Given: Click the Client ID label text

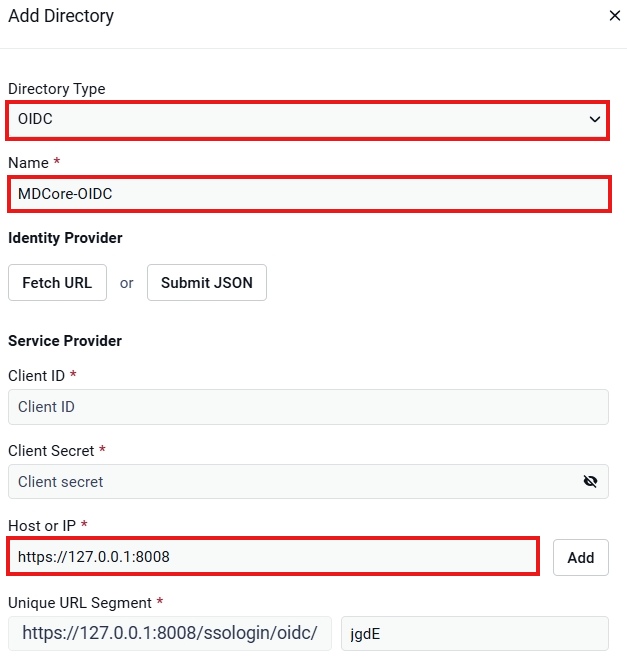Looking at the screenshot, I should (x=37, y=376).
